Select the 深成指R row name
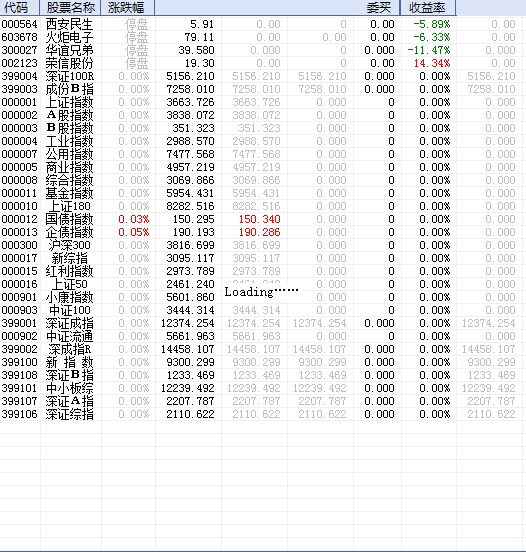526x552 pixels. 69,350
